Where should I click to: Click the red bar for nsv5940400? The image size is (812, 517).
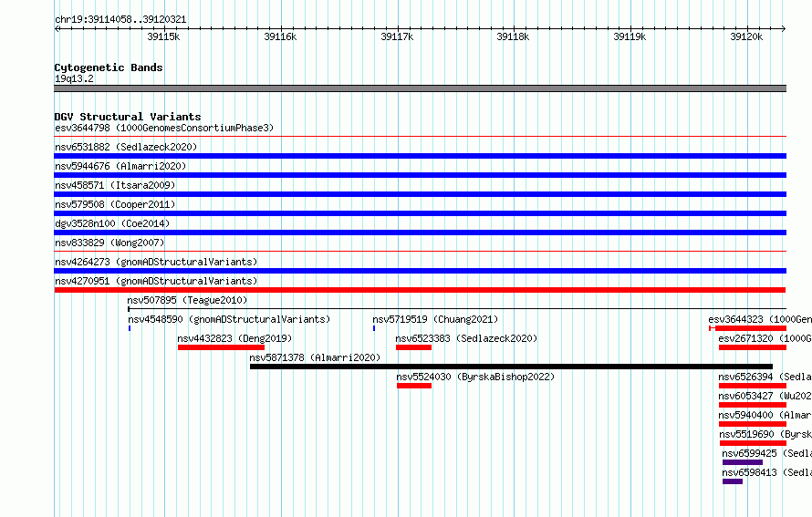[x=753, y=424]
